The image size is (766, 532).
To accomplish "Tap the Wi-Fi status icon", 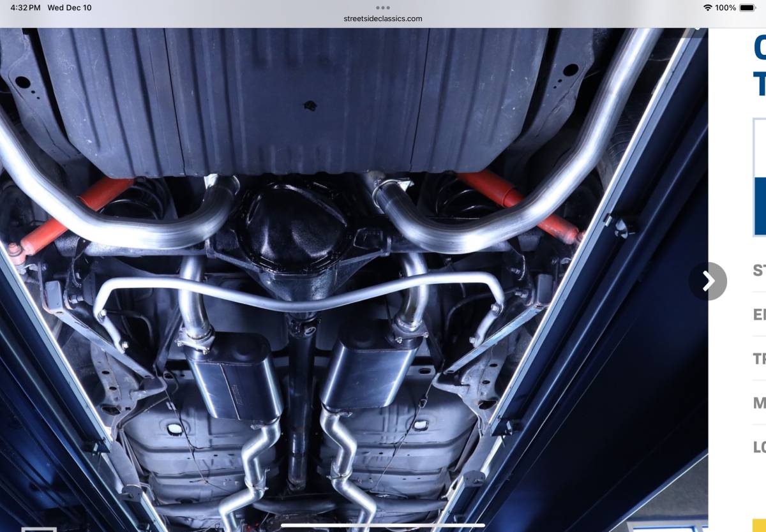I will [x=707, y=8].
